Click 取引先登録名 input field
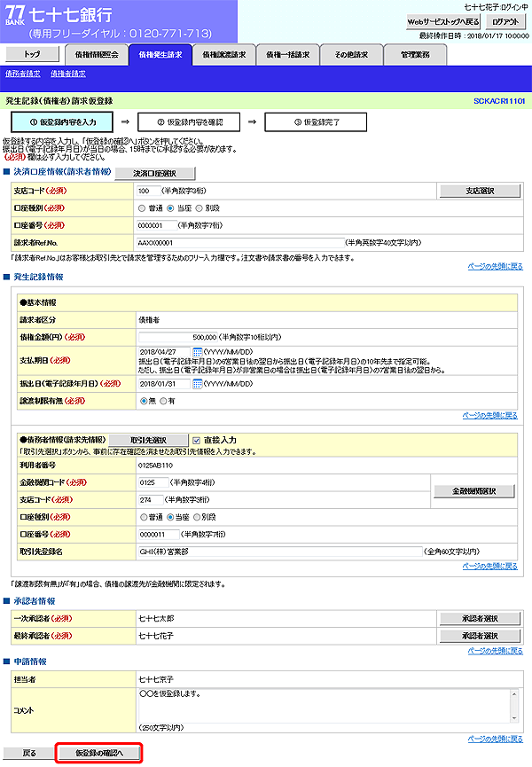 pyautogui.click(x=280, y=552)
